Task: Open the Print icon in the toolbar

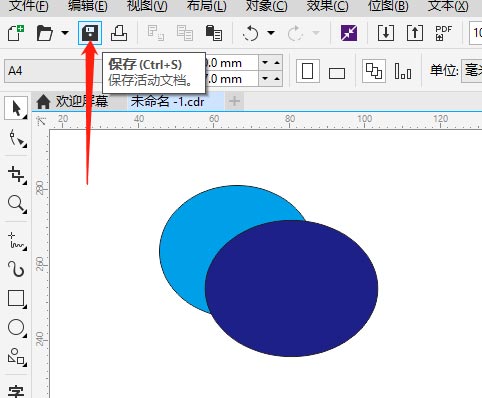Action: [x=119, y=33]
